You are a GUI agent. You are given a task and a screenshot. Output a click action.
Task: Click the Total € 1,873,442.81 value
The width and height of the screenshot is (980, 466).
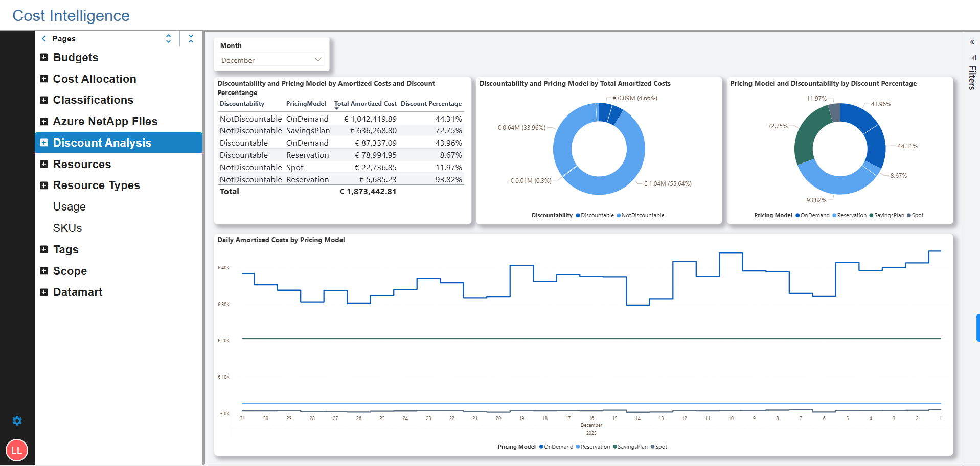point(368,192)
